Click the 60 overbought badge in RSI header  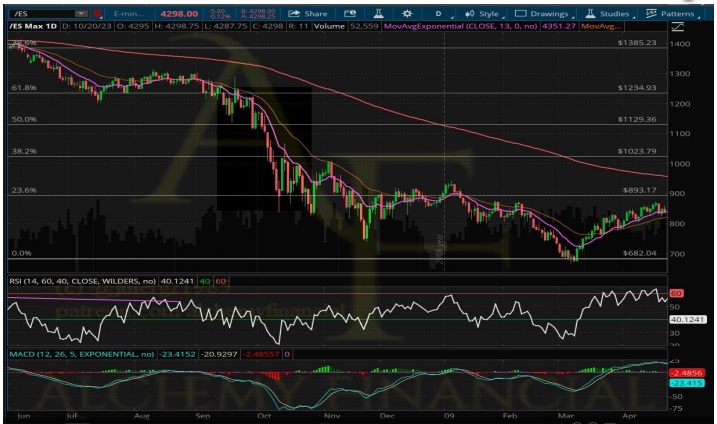tap(221, 281)
